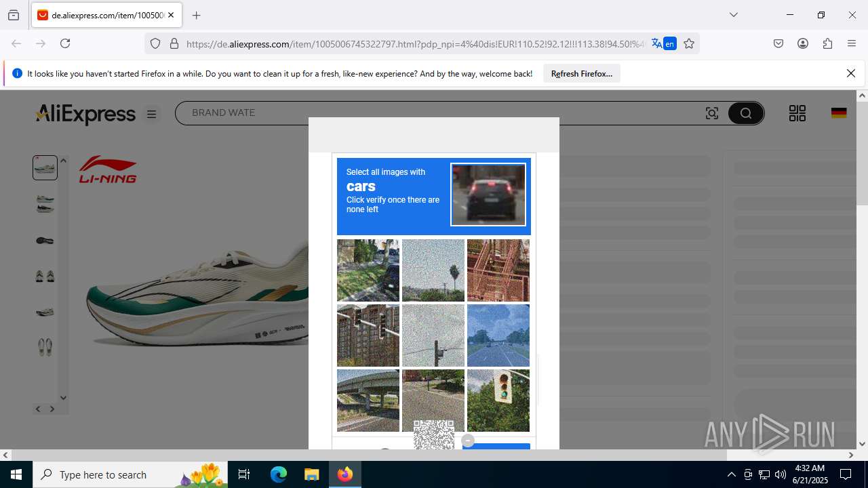The height and width of the screenshot is (488, 868).
Task: Select captcha tile with green traffic light
Action: (x=498, y=401)
